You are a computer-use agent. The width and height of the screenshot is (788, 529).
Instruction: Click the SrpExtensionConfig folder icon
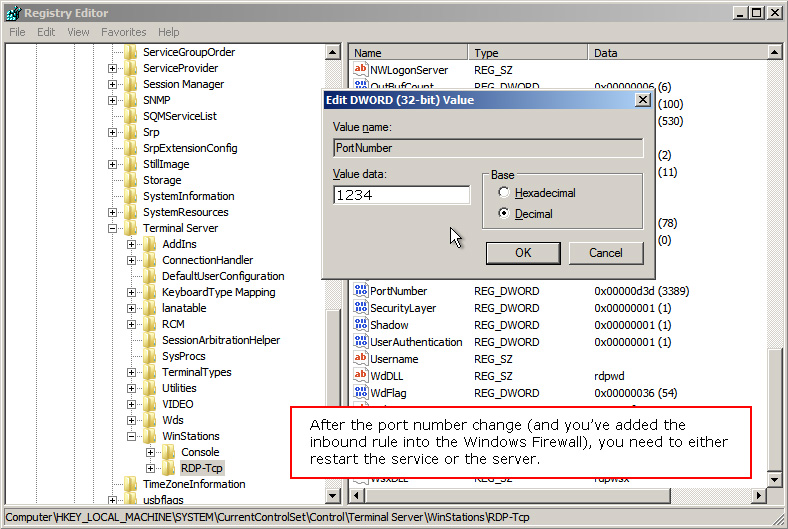pyautogui.click(x=131, y=148)
